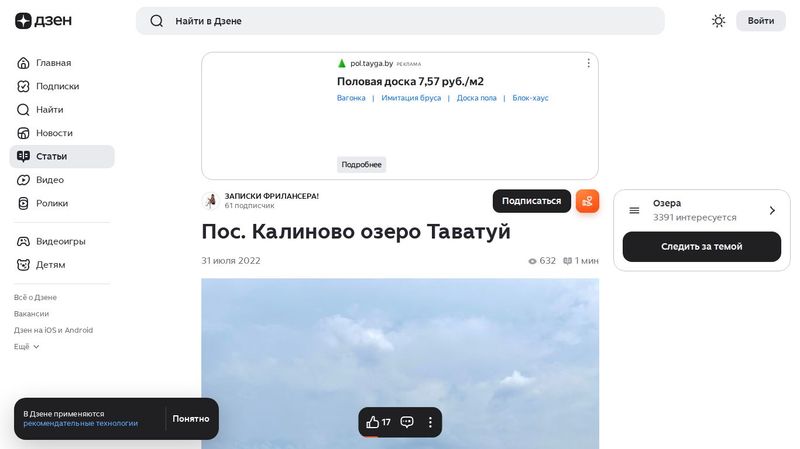Dismiss the notice with Понятно
Viewport: 800px width, 449px height.
coord(191,419)
